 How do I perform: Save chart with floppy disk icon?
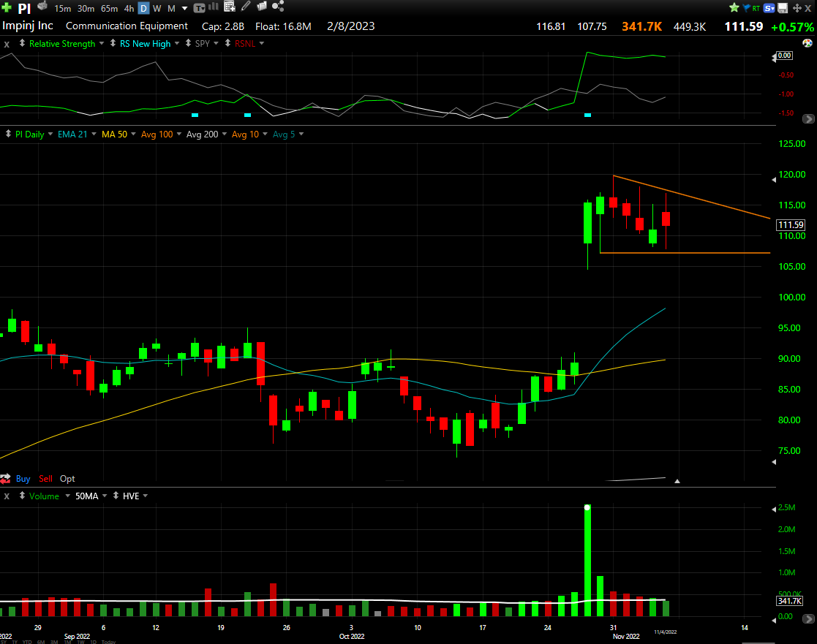(x=783, y=8)
